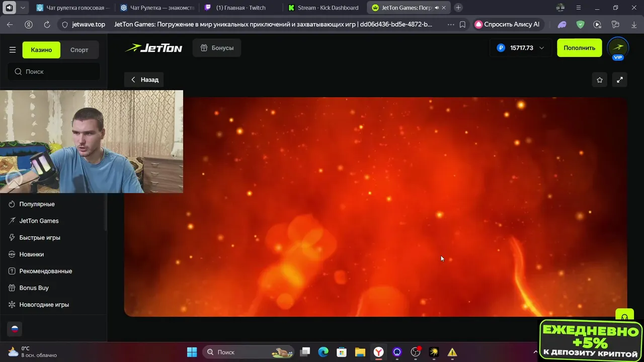This screenshot has height=362, width=644.
Task: Open Task View on taskbar
Action: click(305, 352)
